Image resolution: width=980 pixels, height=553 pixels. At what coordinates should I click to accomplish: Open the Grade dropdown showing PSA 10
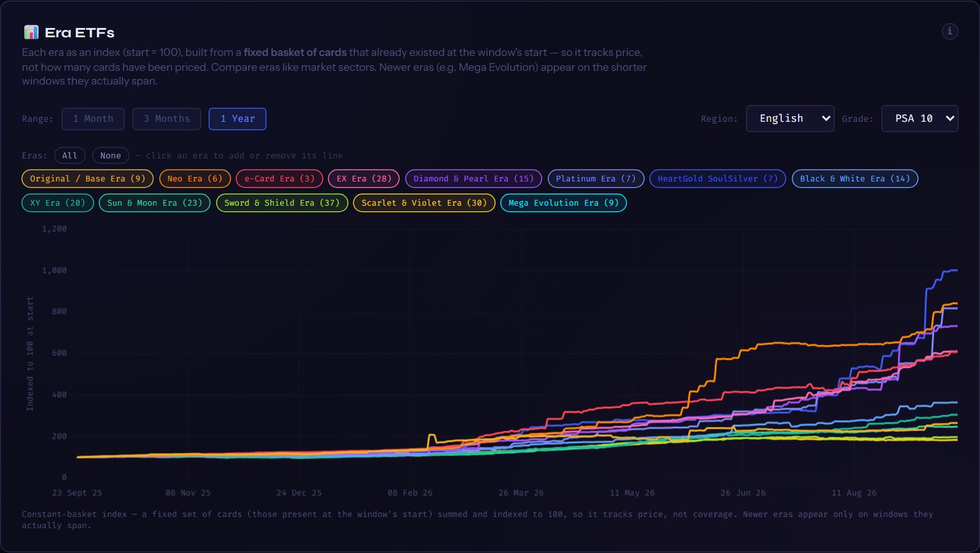click(x=920, y=118)
